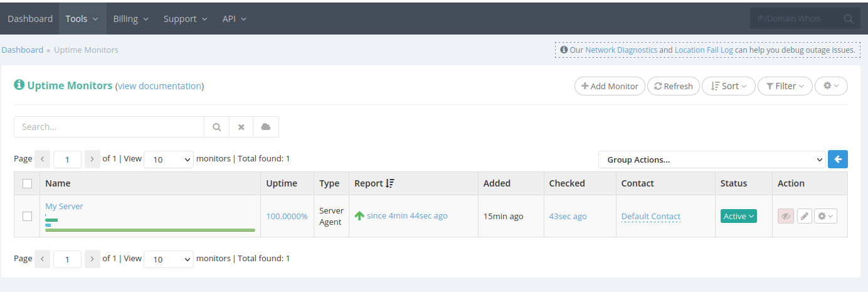
Task: Open the Tools menu
Action: [x=82, y=19]
